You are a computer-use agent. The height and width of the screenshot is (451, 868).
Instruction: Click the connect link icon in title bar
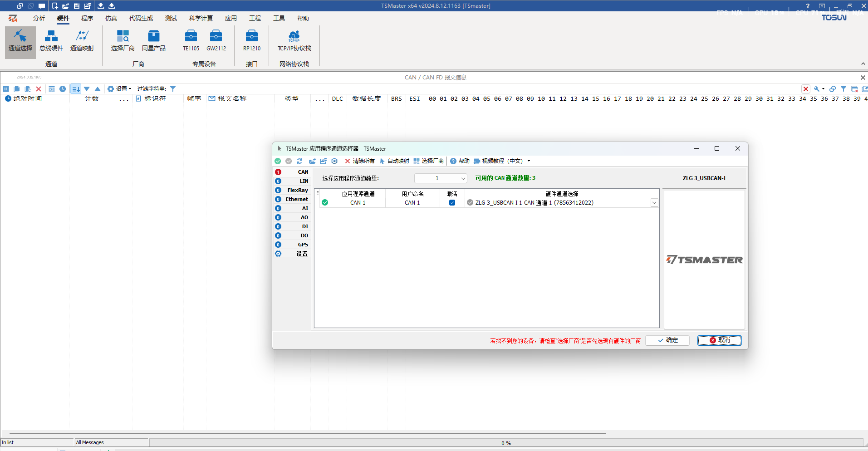point(20,6)
